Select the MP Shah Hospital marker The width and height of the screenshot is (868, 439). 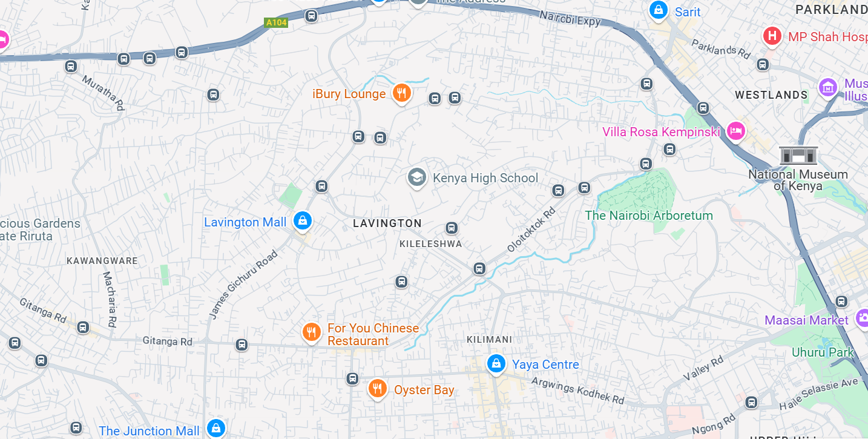[x=772, y=36]
